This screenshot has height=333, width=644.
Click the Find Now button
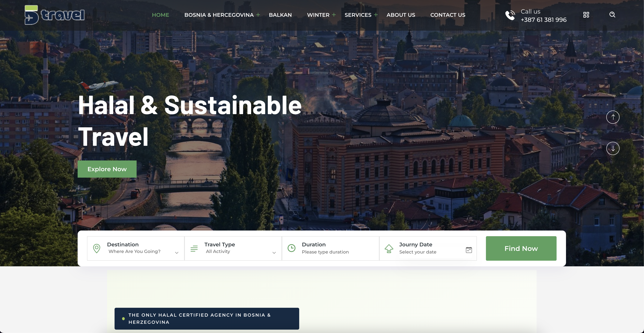(521, 248)
